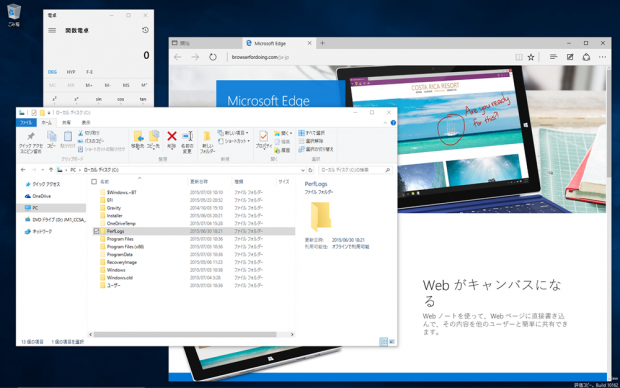Screen dimensions: 620x388
Task: Open Properties in Explorer ribbon
Action: pos(263,140)
